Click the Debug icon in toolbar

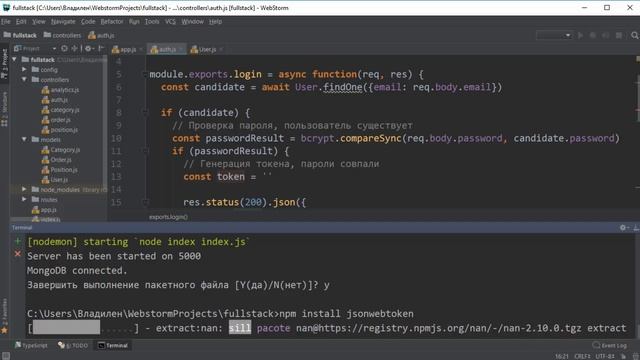point(593,36)
